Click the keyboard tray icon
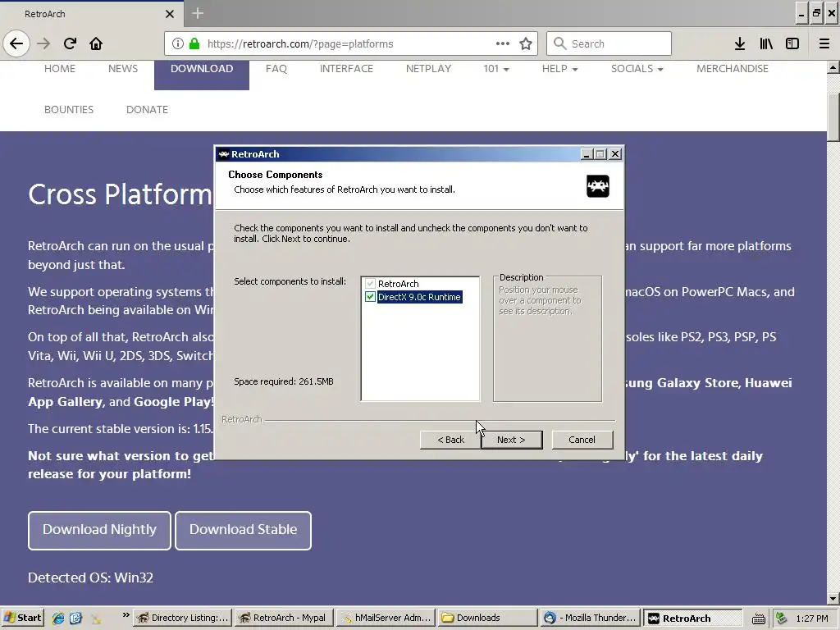Viewport: 840px width, 630px height. click(758, 619)
